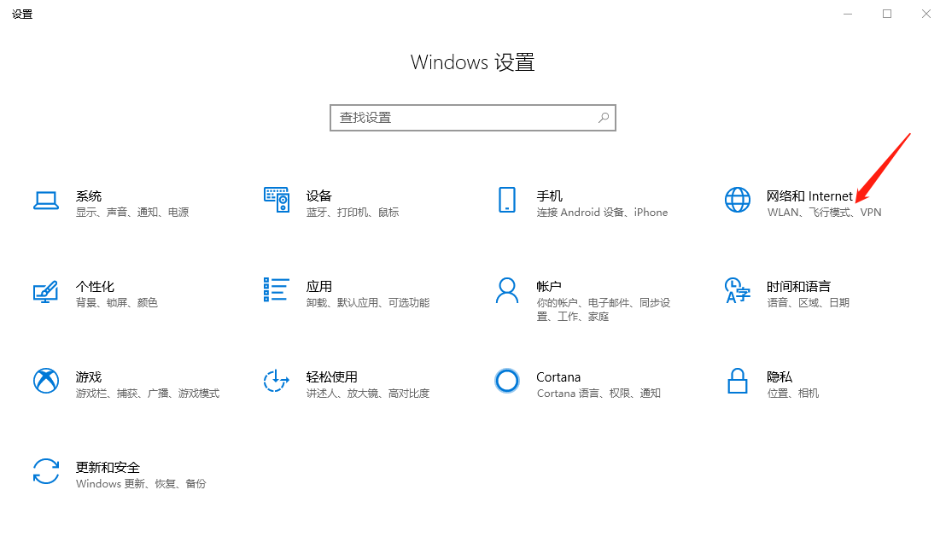Open the 个性化 paintbrush icon
The width and height of the screenshot is (946, 560).
pyautogui.click(x=46, y=291)
